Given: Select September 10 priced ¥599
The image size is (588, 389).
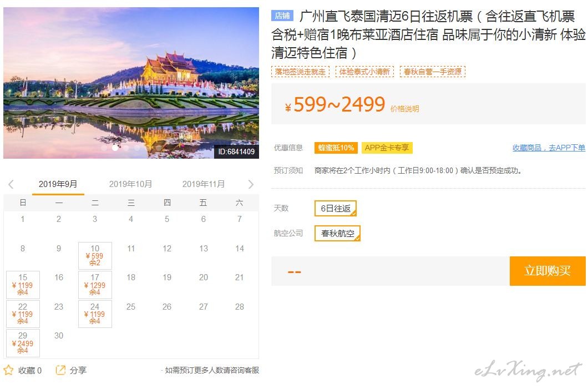Looking at the screenshot, I should click(x=95, y=255).
